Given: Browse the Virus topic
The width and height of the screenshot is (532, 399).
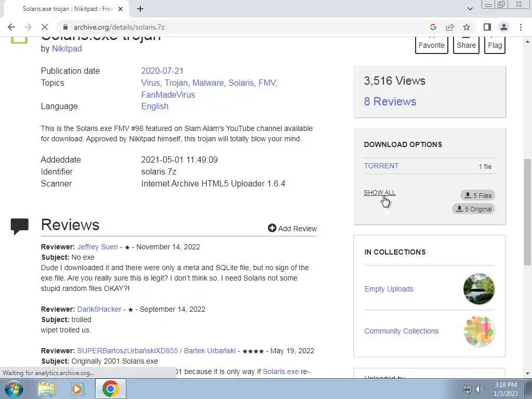Looking at the screenshot, I should tap(150, 83).
